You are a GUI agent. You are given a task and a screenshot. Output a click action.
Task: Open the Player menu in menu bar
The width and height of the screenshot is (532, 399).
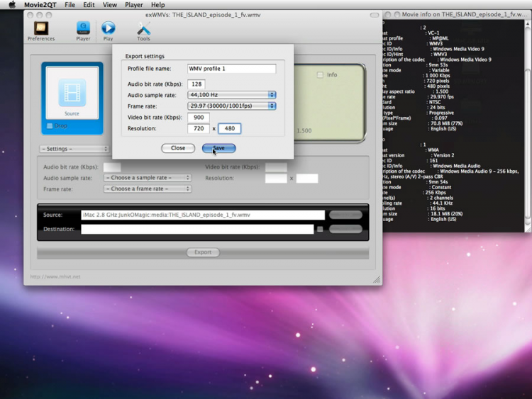point(133,5)
